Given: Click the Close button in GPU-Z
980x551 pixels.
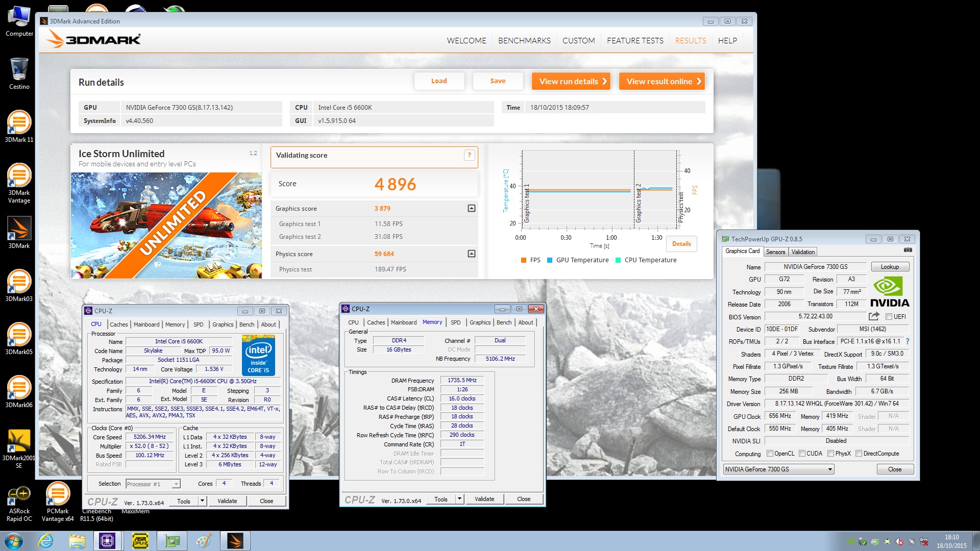Looking at the screenshot, I should click(x=895, y=469).
